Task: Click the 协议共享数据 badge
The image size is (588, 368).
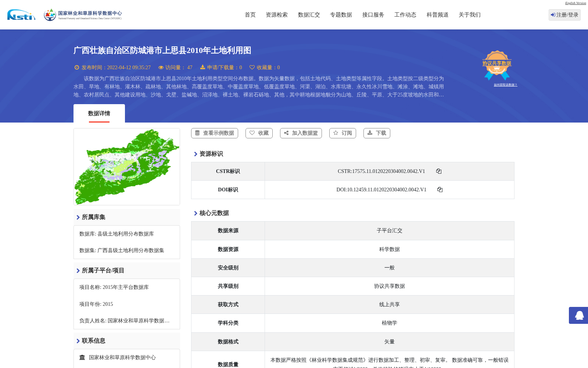Action: tap(497, 65)
